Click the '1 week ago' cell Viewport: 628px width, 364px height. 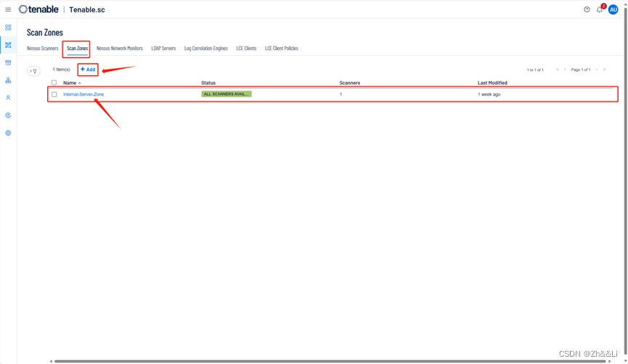click(x=489, y=94)
